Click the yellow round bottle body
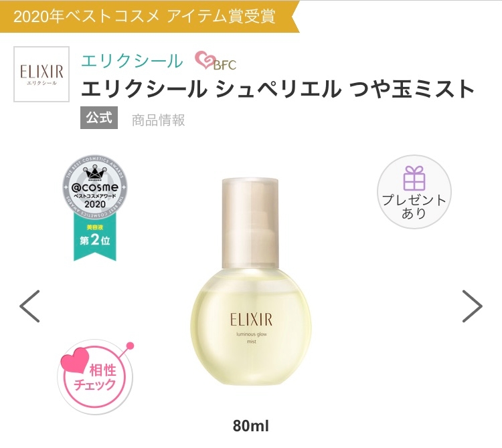 click(251, 327)
